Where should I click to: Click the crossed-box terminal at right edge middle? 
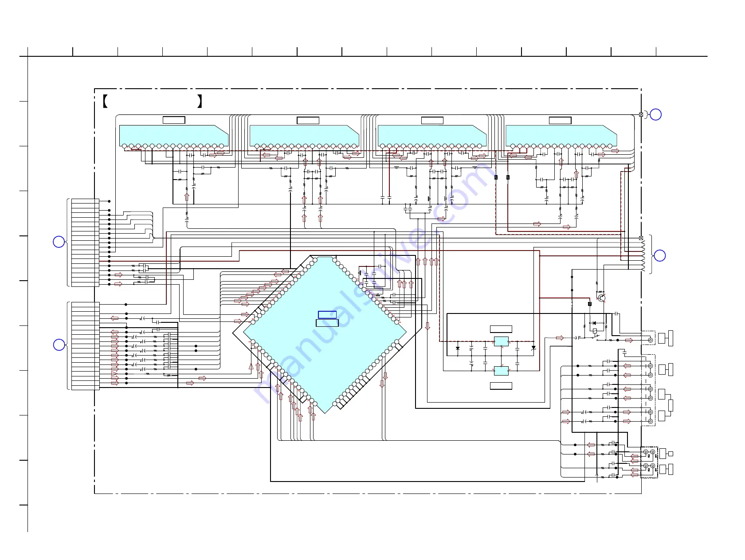coord(641,238)
